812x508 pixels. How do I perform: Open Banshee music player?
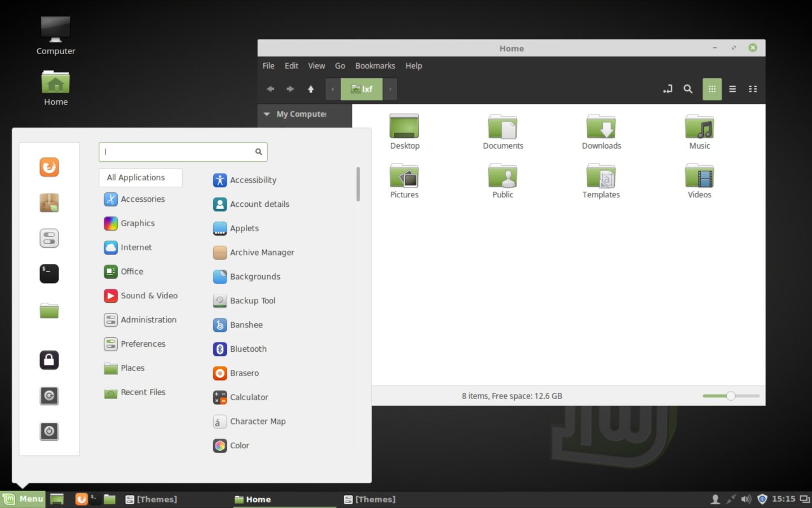(x=246, y=325)
